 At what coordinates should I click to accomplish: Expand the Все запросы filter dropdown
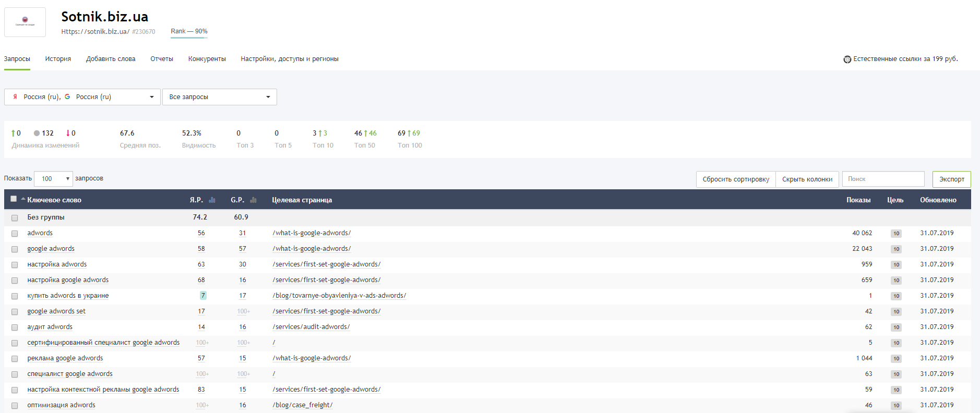point(220,97)
